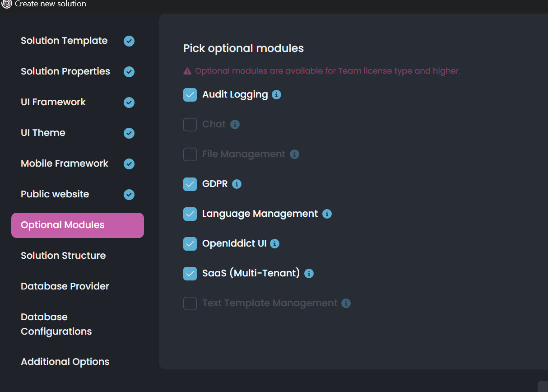The image size is (548, 392).
Task: Toggle the Language Management checkbox
Action: (190, 214)
